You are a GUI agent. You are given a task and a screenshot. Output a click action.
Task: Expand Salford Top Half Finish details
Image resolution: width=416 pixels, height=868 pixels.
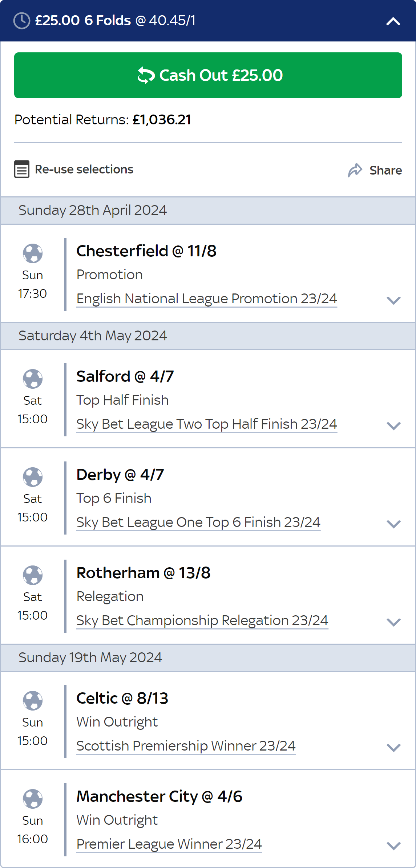point(393,426)
